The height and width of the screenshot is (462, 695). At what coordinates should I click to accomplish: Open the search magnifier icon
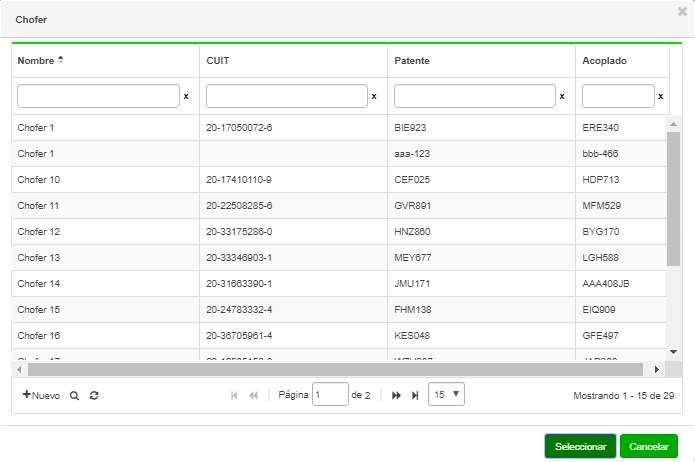pyautogui.click(x=74, y=395)
